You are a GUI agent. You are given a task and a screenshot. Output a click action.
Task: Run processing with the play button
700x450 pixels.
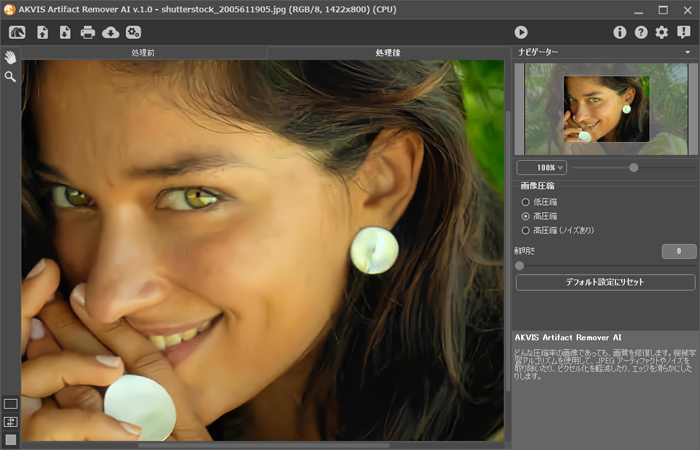(x=521, y=32)
